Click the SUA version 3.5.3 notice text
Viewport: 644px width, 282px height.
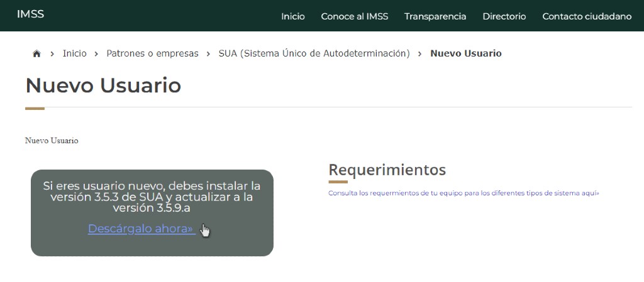(152, 197)
